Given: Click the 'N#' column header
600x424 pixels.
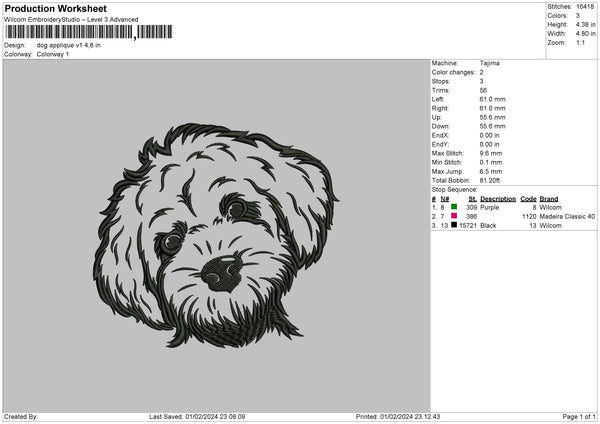Looking at the screenshot, I should click(x=445, y=199).
